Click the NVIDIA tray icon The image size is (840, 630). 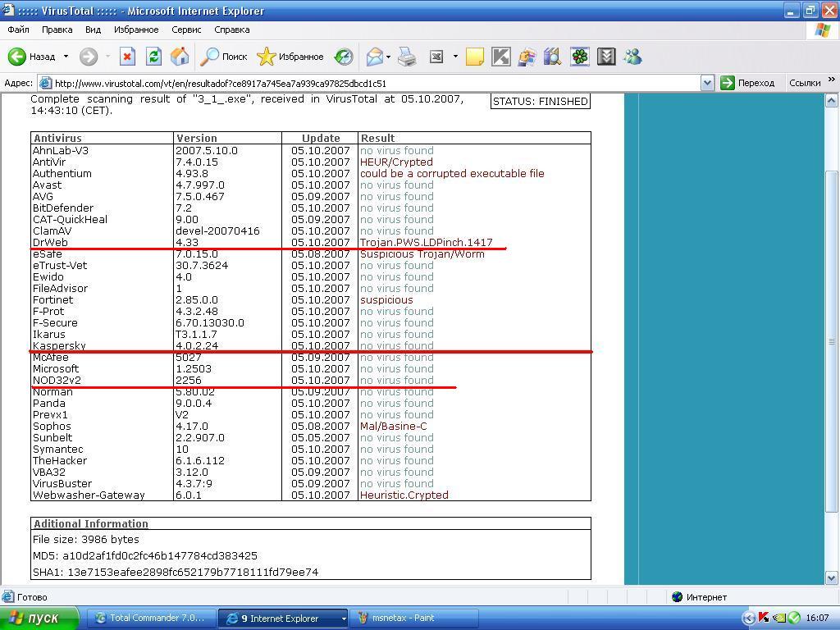(778, 618)
